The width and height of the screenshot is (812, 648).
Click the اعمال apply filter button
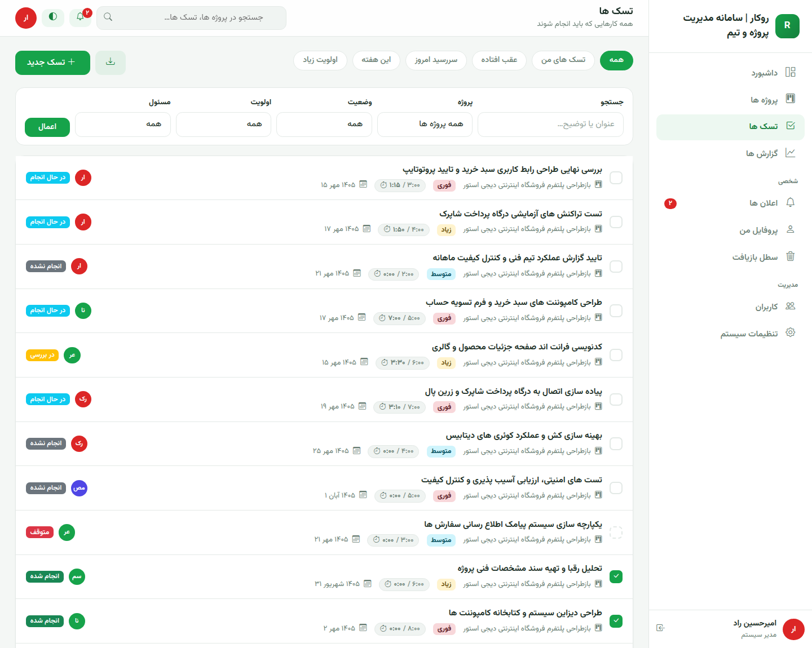(x=47, y=127)
